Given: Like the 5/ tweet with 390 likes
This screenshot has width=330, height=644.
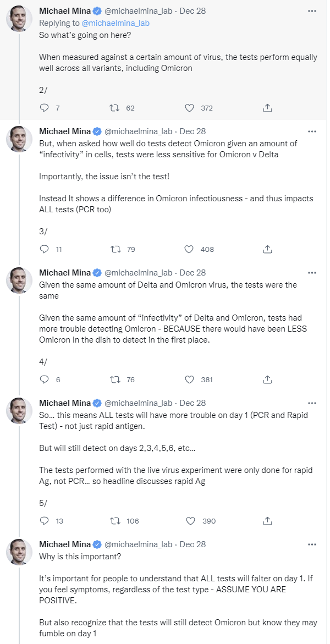Looking at the screenshot, I should tap(190, 521).
